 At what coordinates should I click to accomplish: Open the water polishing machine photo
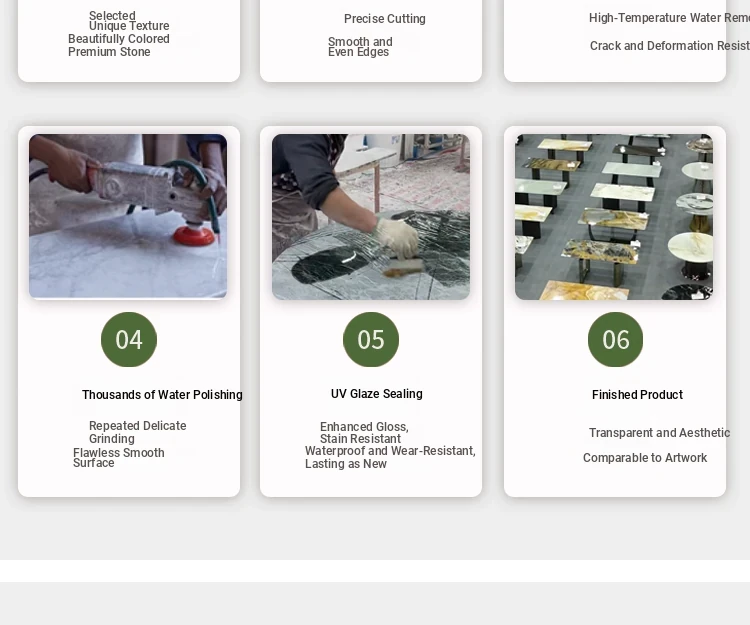[128, 216]
